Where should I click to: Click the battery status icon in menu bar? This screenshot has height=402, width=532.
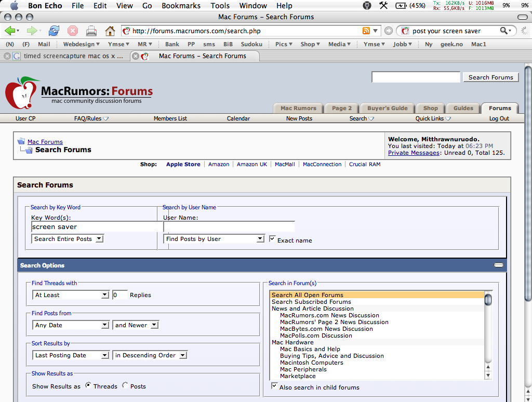tap(401, 5)
